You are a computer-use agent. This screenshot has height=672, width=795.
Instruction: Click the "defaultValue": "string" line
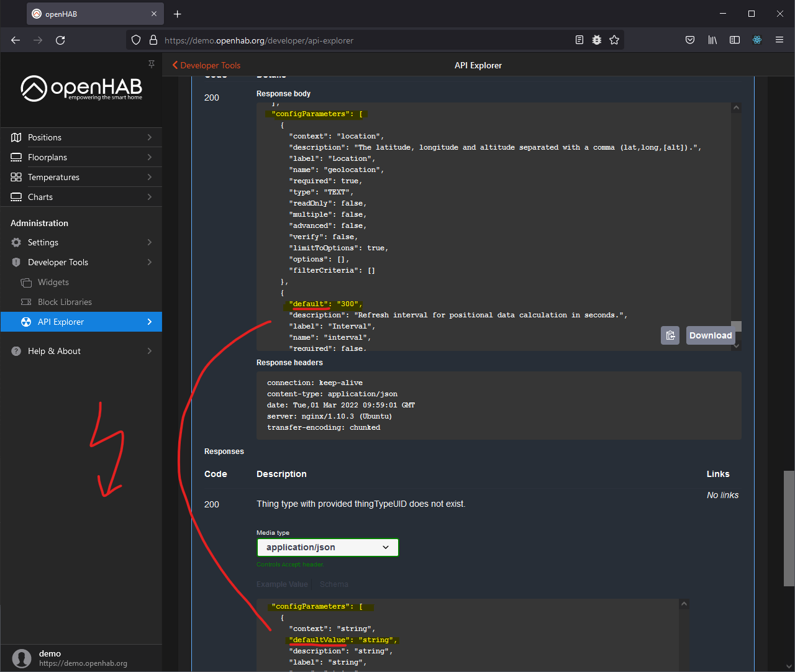click(x=343, y=640)
